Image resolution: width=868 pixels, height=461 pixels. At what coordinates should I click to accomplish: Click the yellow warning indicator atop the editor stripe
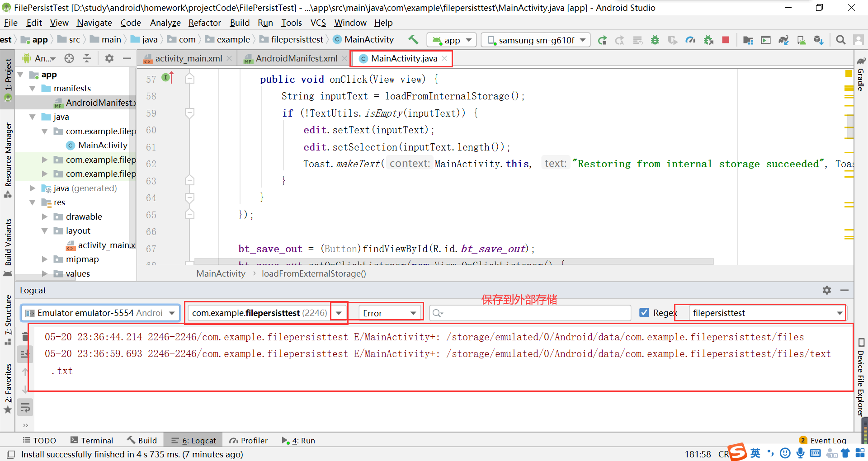(x=849, y=73)
